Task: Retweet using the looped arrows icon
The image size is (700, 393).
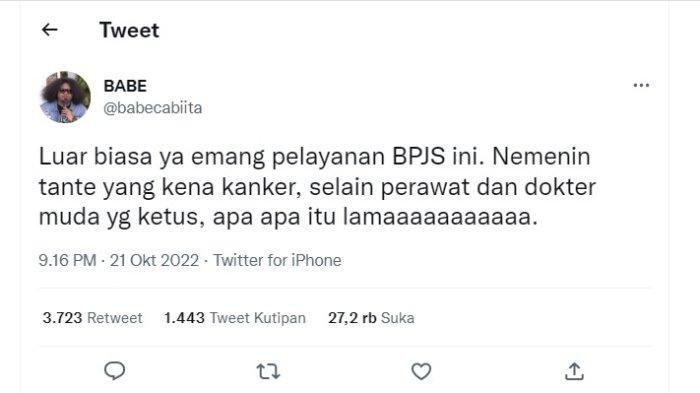Action: point(268,371)
